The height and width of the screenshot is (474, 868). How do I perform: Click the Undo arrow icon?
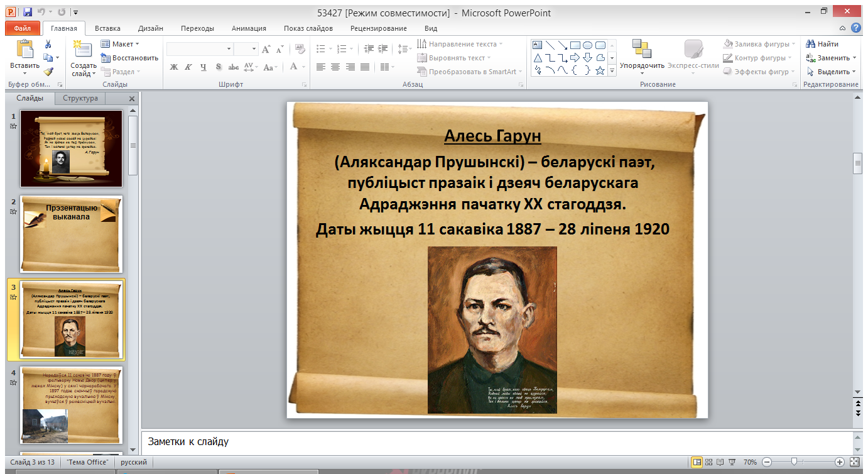click(42, 12)
